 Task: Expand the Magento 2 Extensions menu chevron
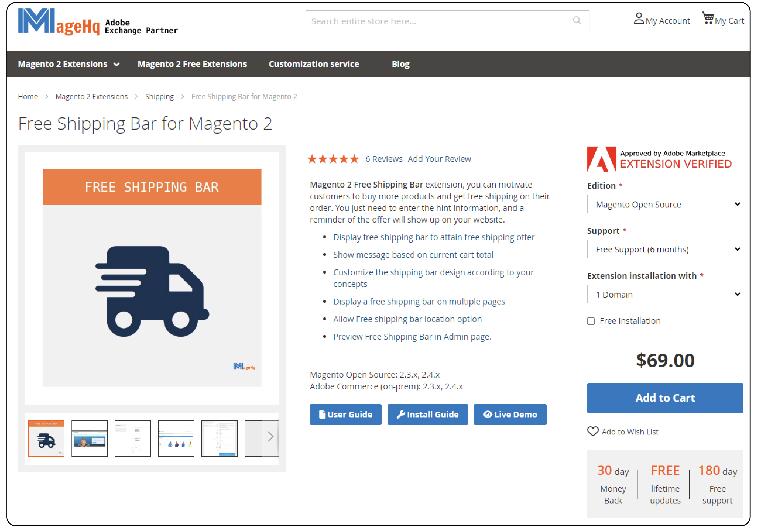coord(116,65)
